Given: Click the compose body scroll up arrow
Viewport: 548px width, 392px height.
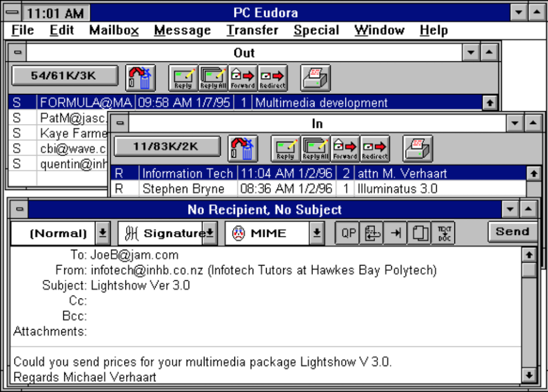Looking at the screenshot, I should (x=529, y=255).
